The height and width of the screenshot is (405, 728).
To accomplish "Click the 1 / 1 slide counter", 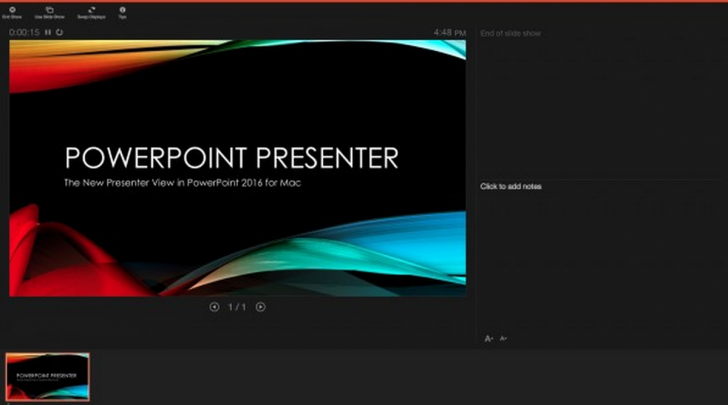I will (237, 307).
